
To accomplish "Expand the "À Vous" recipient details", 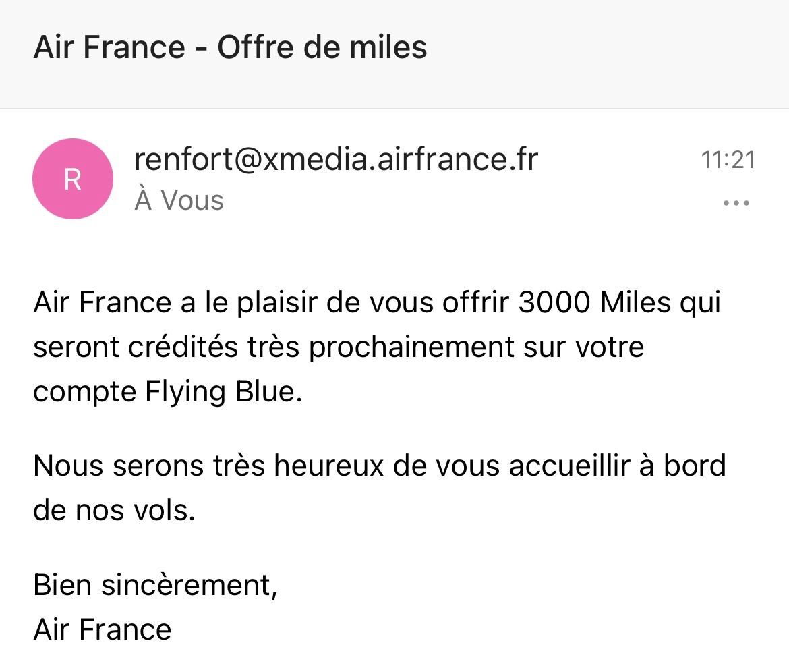I will tap(179, 200).
